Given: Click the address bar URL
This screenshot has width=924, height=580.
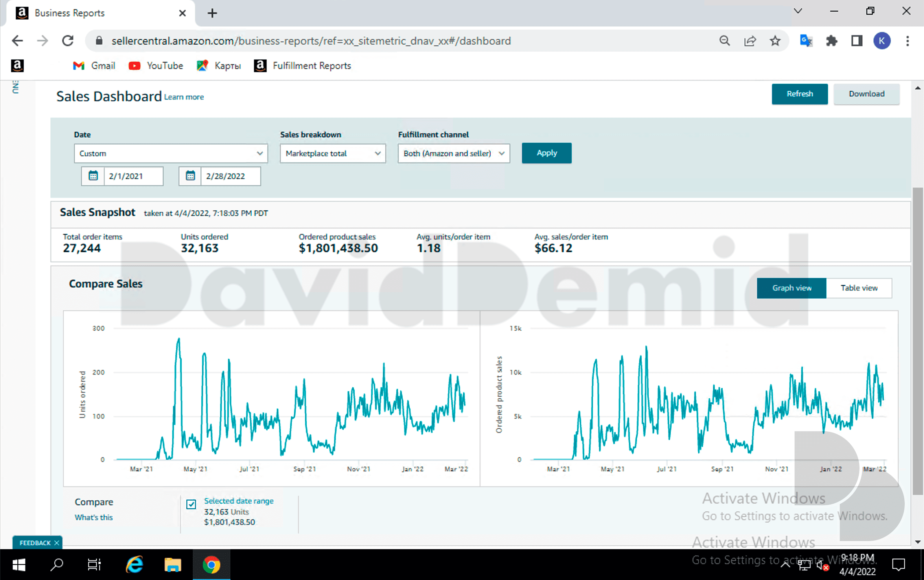Looking at the screenshot, I should 311,41.
